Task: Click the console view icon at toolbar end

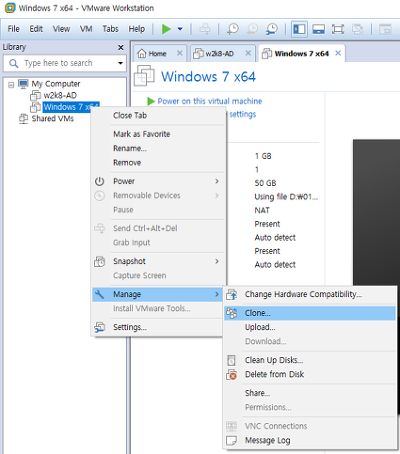Action: [385, 29]
